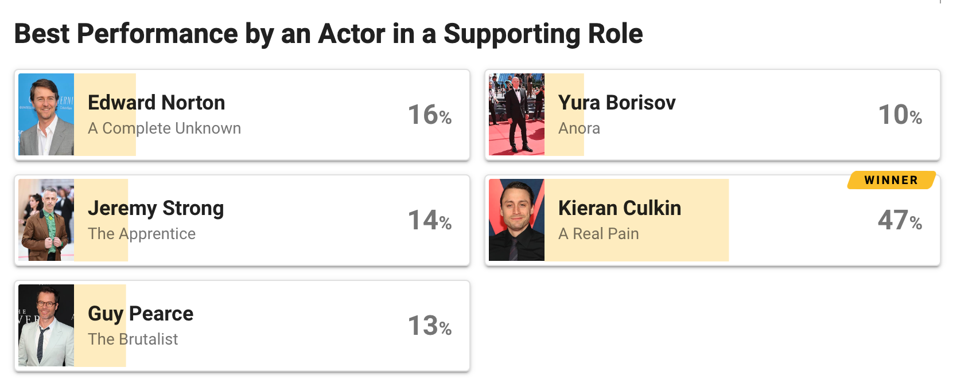
Task: Open Yura Borisov's red carpet photo
Action: pos(516,115)
